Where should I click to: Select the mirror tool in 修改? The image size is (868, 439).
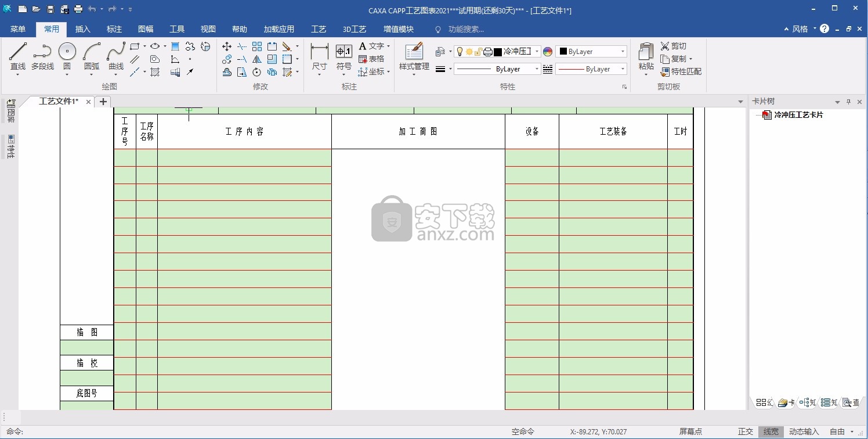point(257,59)
